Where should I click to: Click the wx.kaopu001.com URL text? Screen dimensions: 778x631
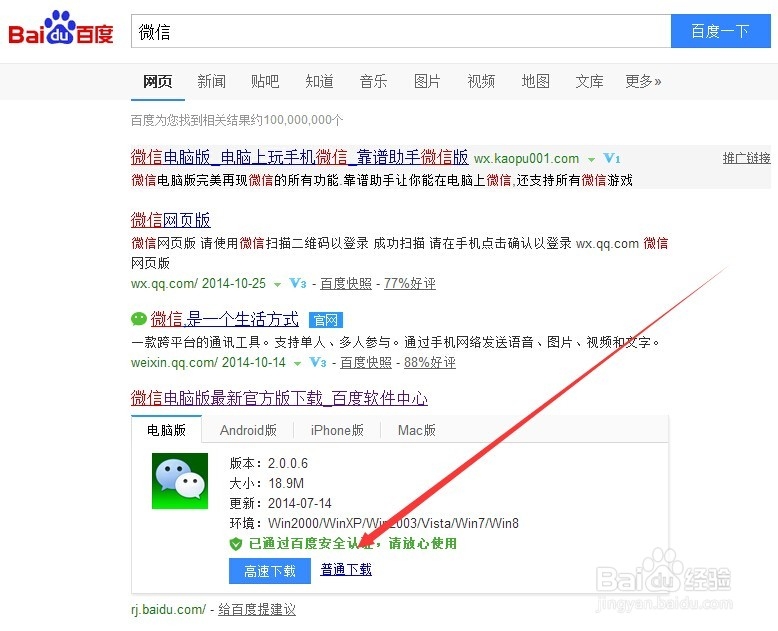(526, 159)
